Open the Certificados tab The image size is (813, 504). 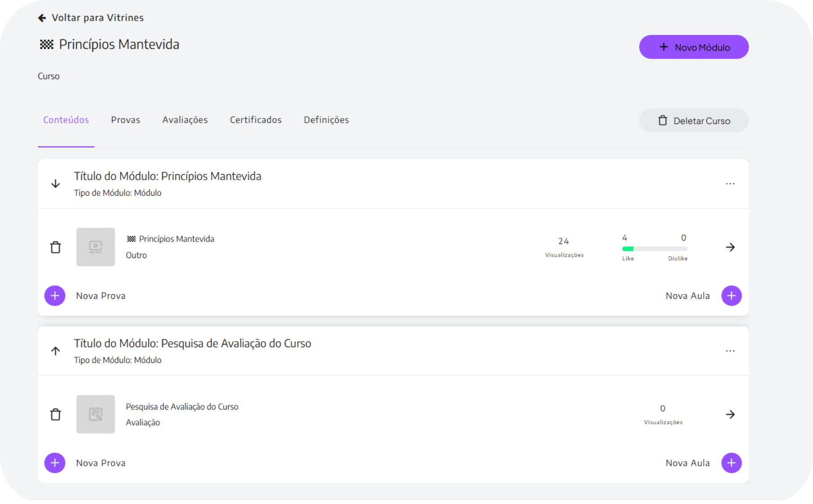(255, 120)
